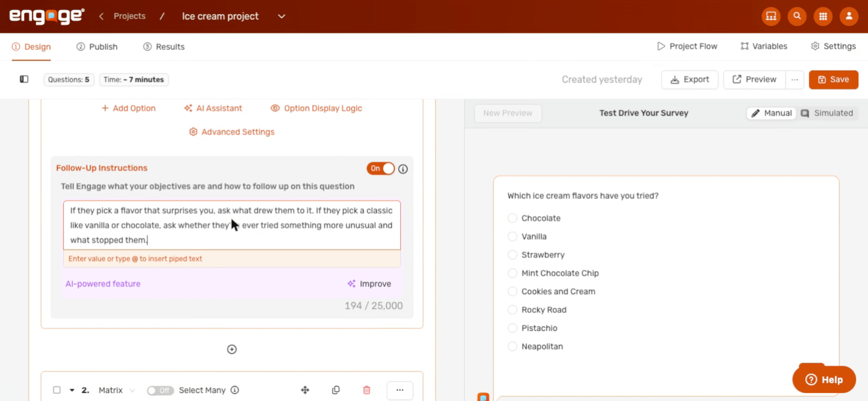Switch to Manual preview mode
The height and width of the screenshot is (401, 868).
tap(771, 113)
